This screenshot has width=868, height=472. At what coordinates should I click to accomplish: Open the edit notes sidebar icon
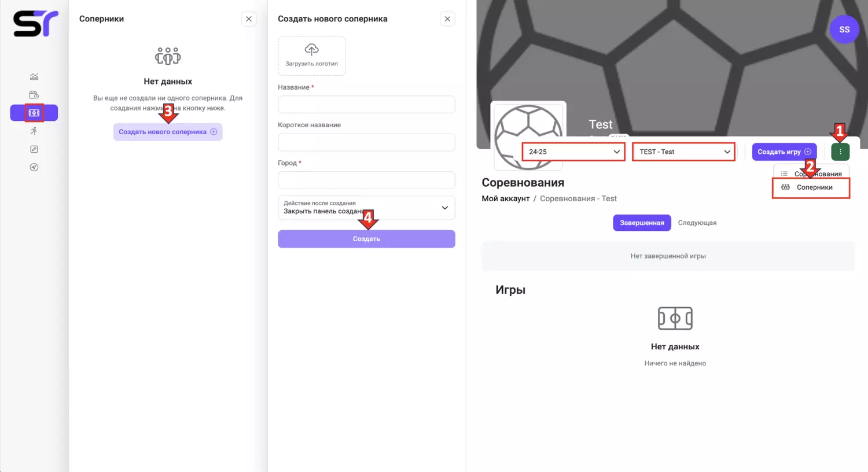34,149
